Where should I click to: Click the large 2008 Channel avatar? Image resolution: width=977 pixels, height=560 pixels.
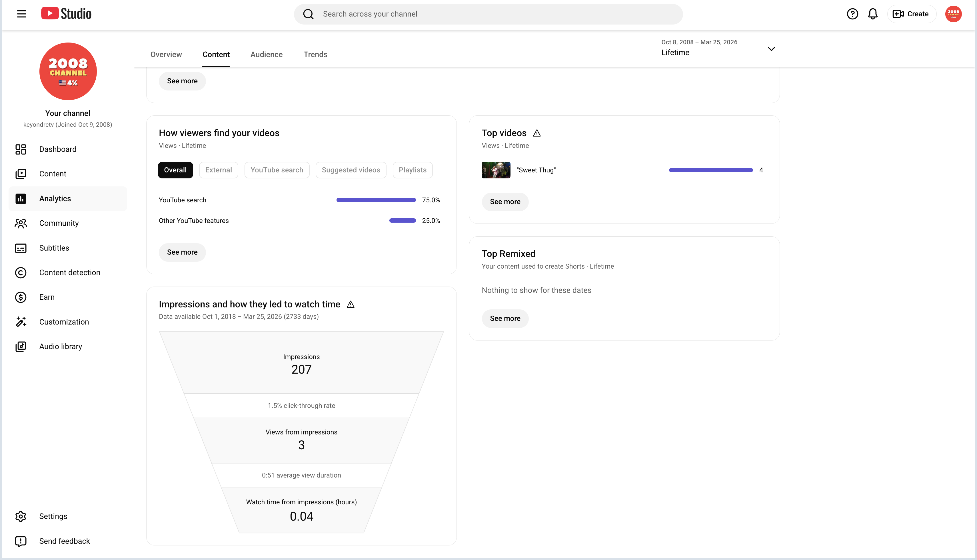coord(68,72)
